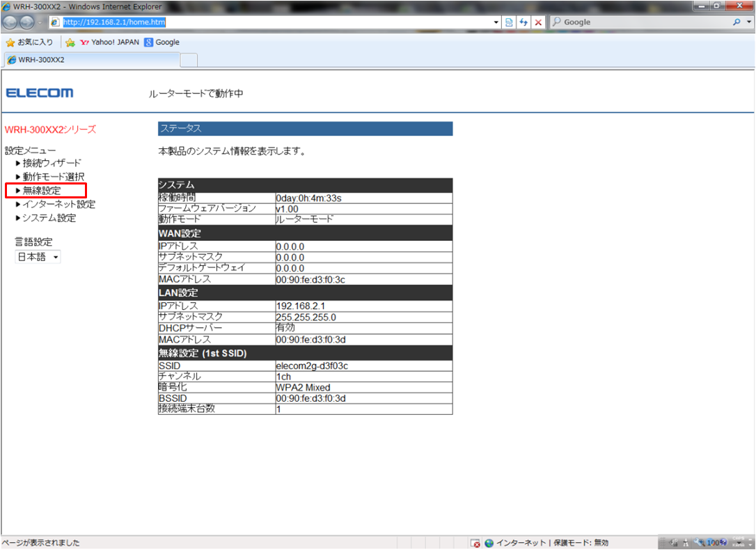The height and width of the screenshot is (550, 756).
Task: Click the Internet Explorer title bar icon
Action: pyautogui.click(x=6, y=7)
